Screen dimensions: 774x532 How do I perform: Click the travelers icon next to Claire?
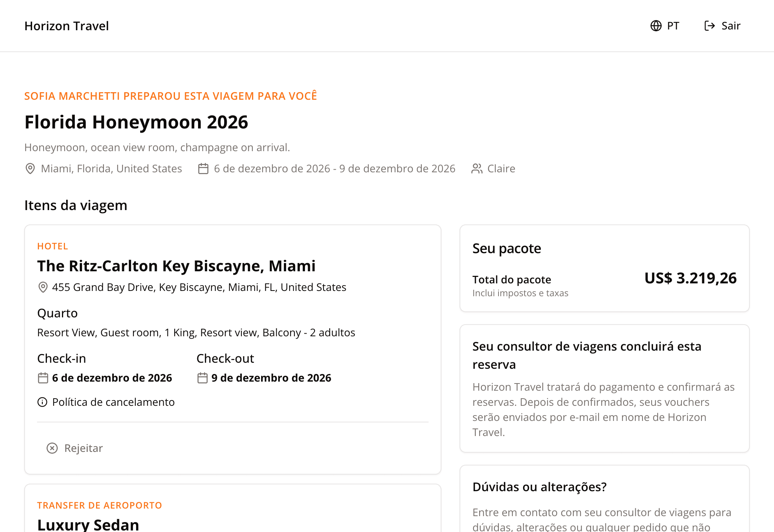(477, 169)
